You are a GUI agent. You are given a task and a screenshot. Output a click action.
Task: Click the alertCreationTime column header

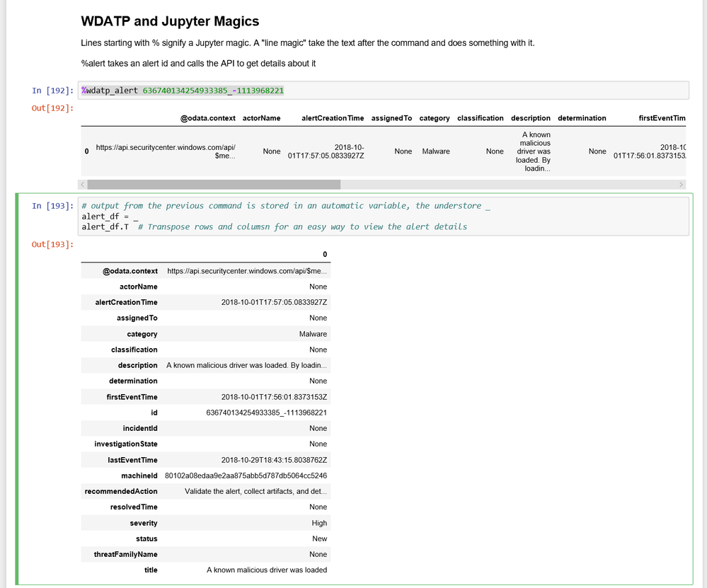333,118
